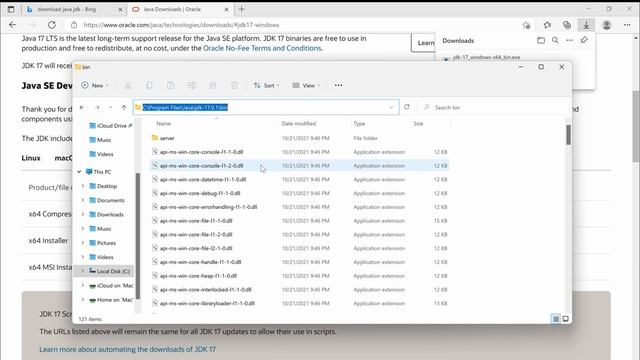This screenshot has width=640, height=360.
Task: Open the New dropdown in Explorer
Action: tap(95, 85)
